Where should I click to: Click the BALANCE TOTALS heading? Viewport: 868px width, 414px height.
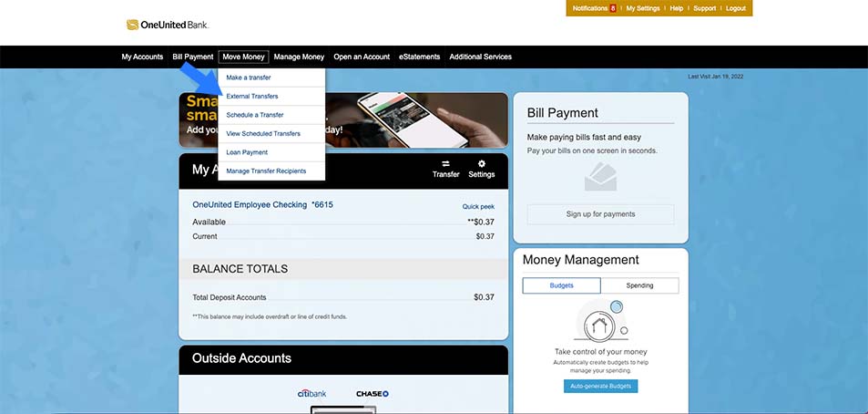[x=240, y=269]
